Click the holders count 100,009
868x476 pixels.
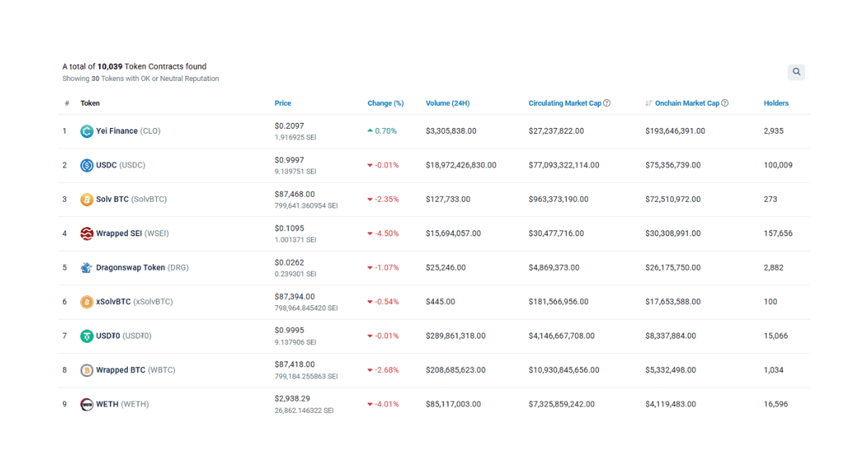[778, 165]
